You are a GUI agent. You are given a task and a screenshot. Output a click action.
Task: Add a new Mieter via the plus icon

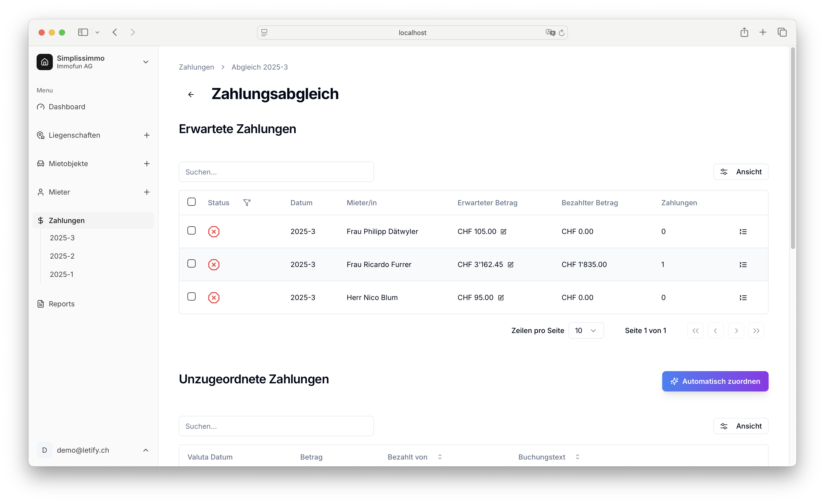click(x=147, y=192)
